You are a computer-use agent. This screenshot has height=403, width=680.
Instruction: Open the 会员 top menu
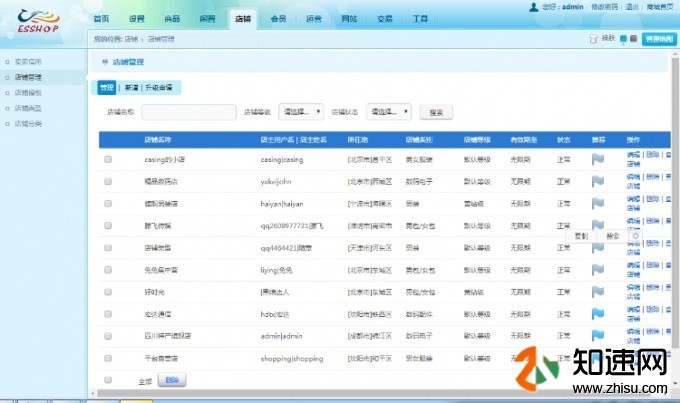278,19
